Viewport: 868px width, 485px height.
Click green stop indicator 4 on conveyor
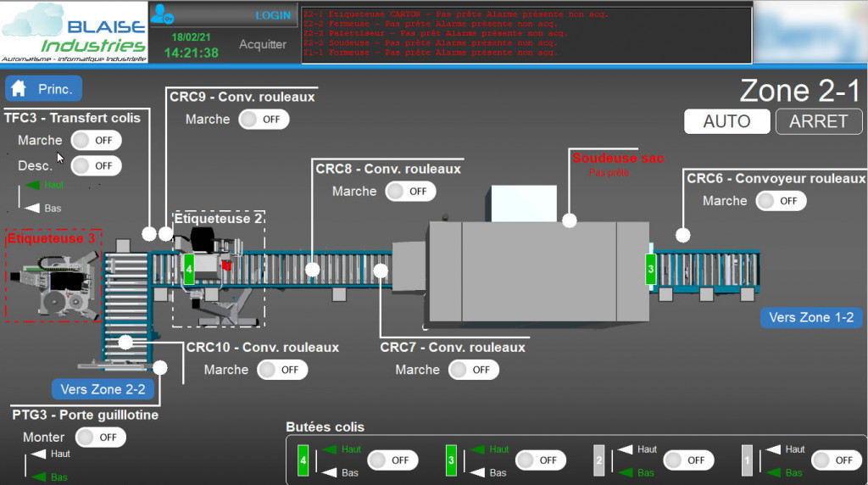pos(190,269)
